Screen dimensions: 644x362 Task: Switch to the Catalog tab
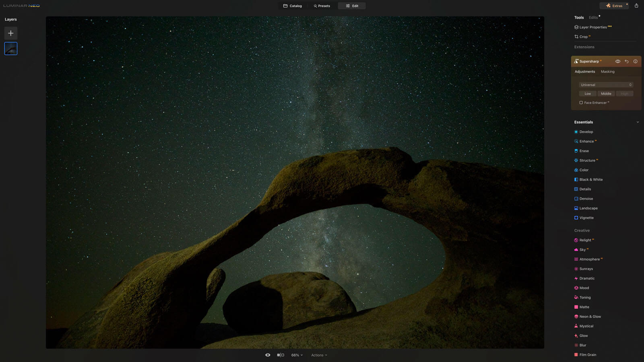click(x=292, y=6)
